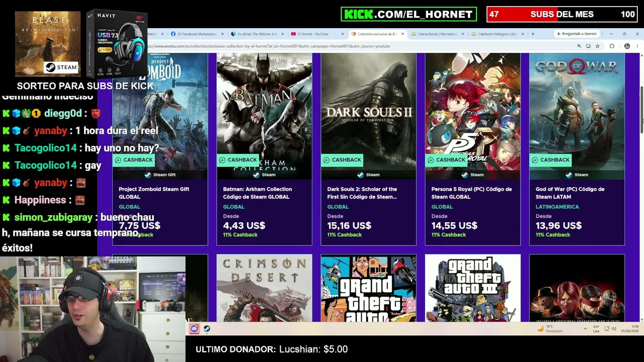Click the page's vertical scrollbar thumb

tap(641, 111)
